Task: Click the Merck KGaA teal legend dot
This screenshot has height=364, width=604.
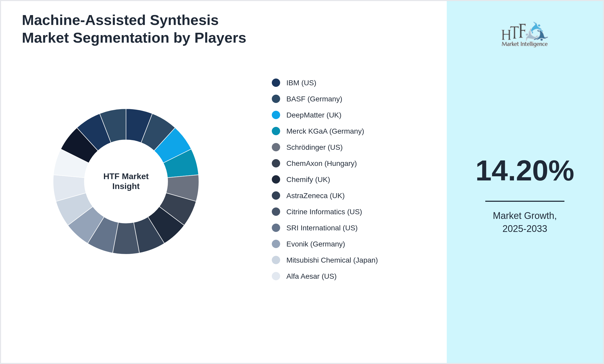Action: coord(275,131)
